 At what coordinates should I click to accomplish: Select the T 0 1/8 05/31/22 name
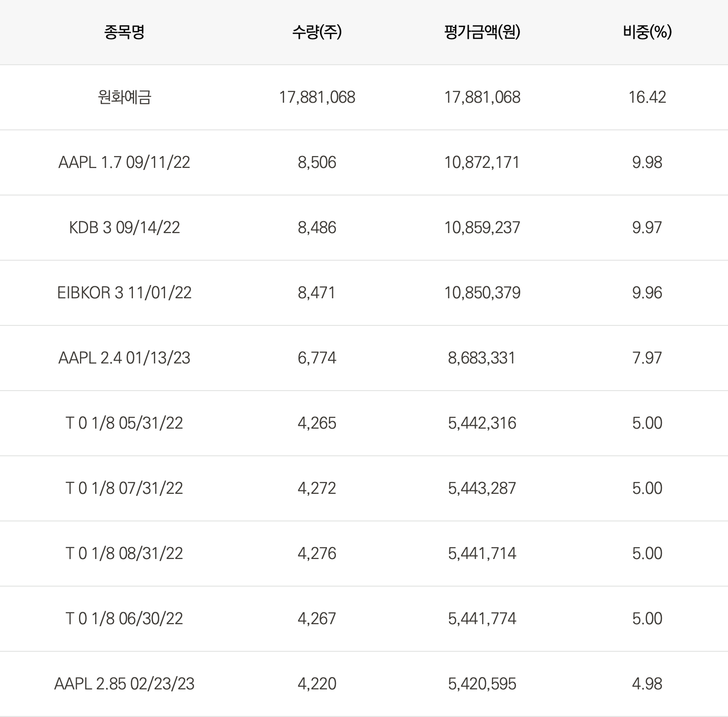pyautogui.click(x=124, y=423)
